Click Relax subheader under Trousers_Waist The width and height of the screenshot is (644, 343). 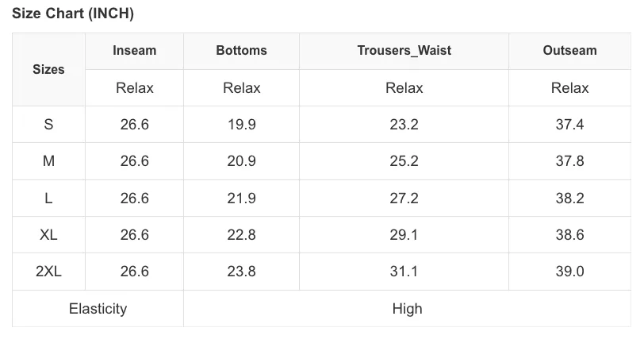(x=404, y=87)
